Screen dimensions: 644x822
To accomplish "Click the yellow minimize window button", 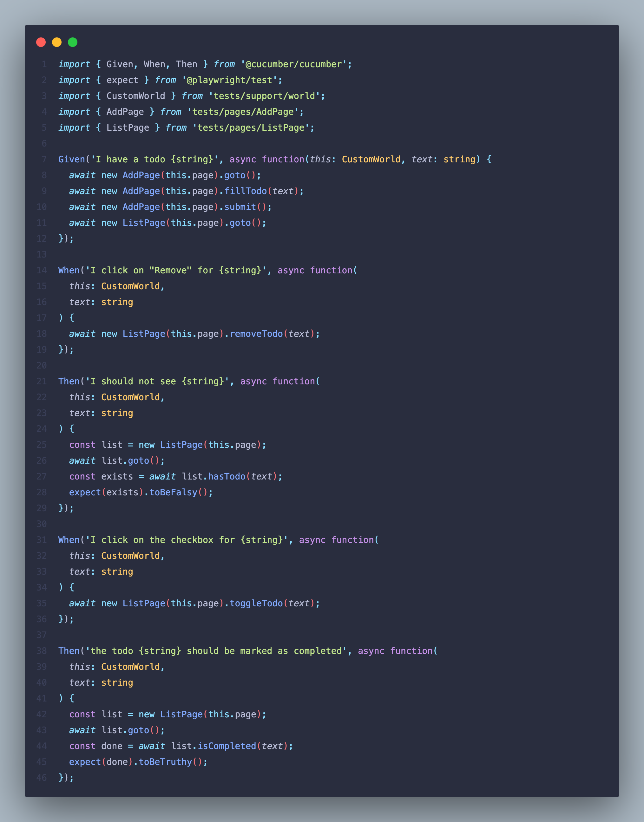I will pyautogui.click(x=57, y=42).
